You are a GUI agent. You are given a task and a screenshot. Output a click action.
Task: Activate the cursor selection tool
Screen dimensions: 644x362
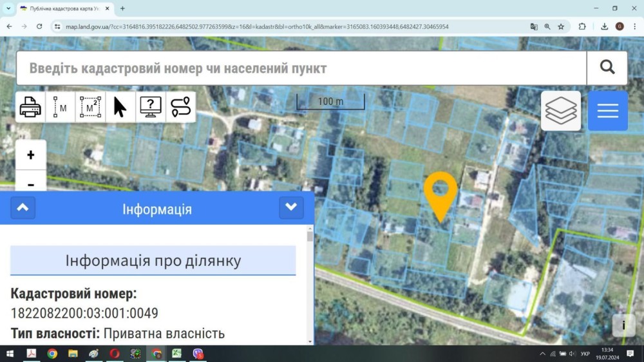click(x=120, y=107)
